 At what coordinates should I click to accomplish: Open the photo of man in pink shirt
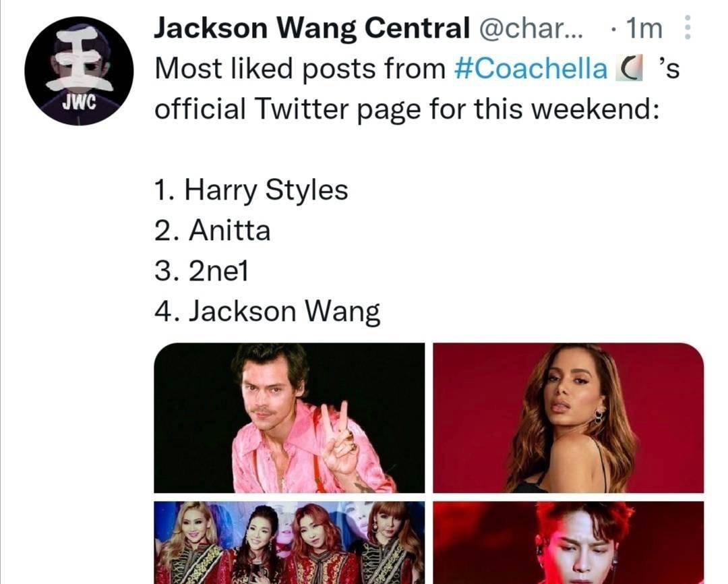click(x=289, y=417)
